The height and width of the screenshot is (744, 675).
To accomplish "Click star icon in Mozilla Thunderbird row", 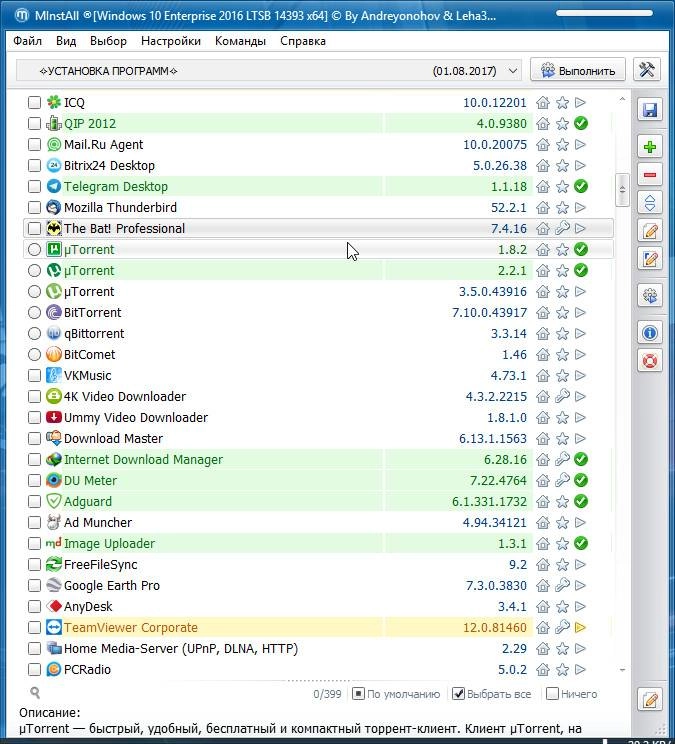I will tap(562, 207).
